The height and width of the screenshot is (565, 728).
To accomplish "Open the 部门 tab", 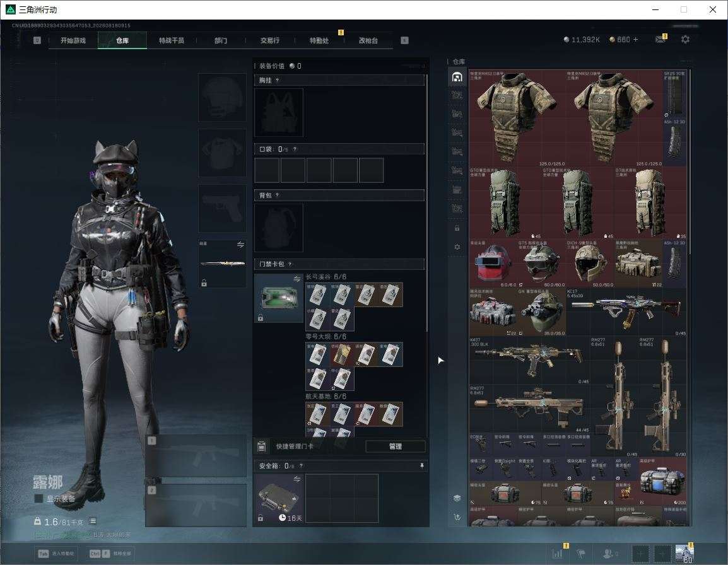I will (221, 40).
